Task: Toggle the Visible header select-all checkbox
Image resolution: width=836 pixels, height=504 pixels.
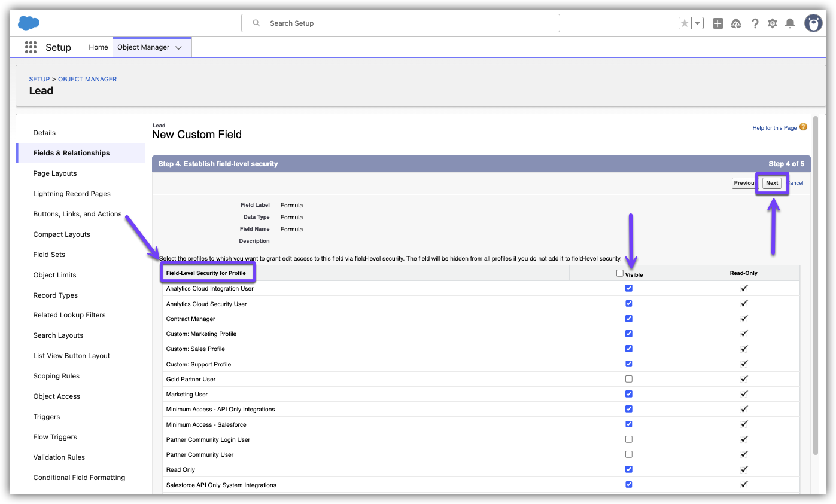Action: (x=620, y=273)
